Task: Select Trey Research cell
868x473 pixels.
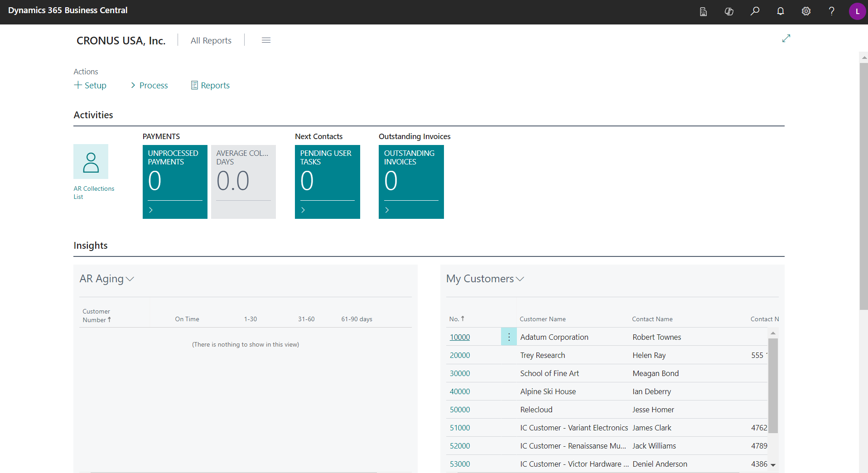Action: point(543,355)
